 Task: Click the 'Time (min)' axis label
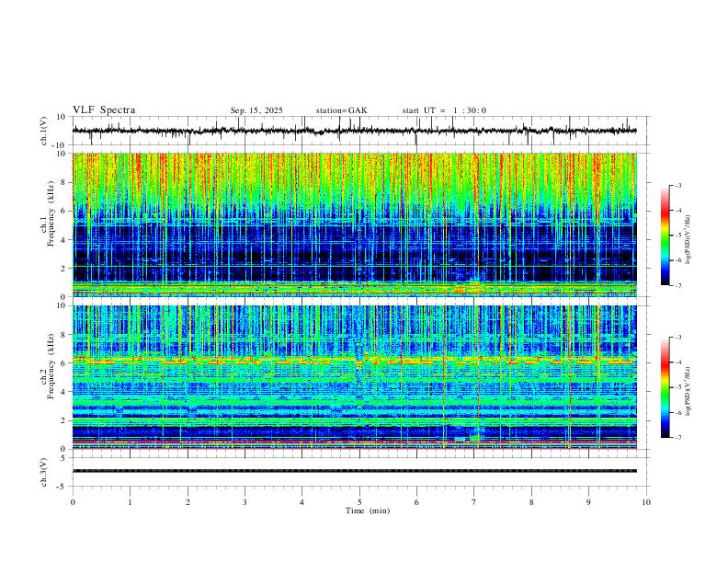point(368,511)
